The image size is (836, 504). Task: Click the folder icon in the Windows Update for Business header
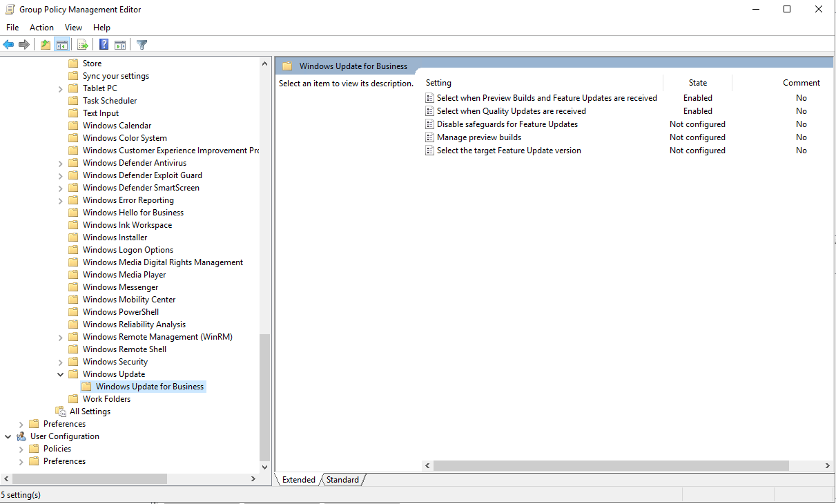tap(288, 66)
